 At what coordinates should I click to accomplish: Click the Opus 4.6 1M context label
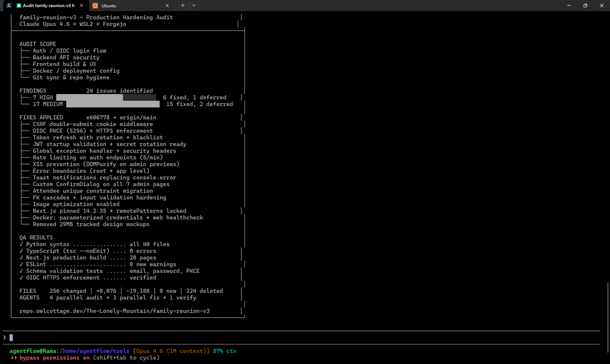(x=172, y=351)
